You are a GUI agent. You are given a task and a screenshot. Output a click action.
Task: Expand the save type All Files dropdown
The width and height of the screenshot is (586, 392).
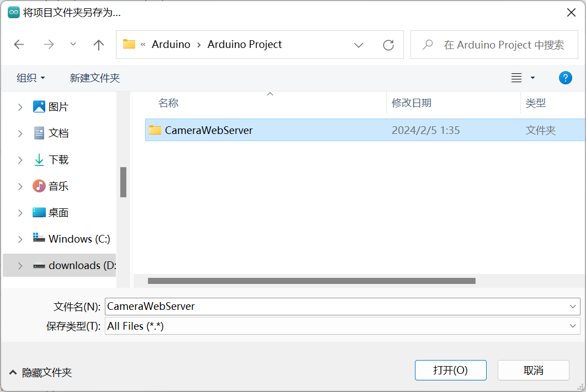tap(573, 326)
